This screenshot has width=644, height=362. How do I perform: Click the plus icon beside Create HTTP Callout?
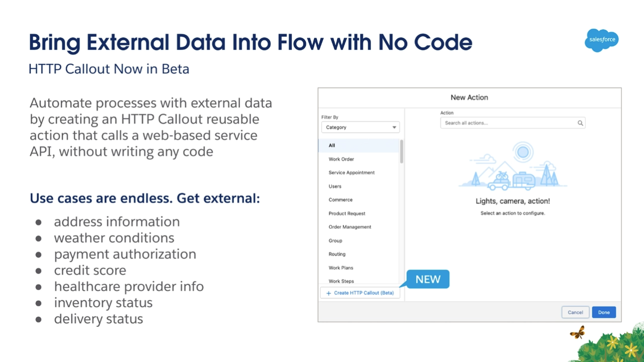click(329, 293)
